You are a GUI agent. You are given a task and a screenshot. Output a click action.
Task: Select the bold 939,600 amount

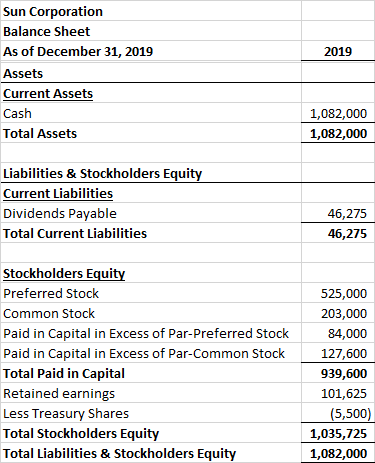click(x=344, y=374)
